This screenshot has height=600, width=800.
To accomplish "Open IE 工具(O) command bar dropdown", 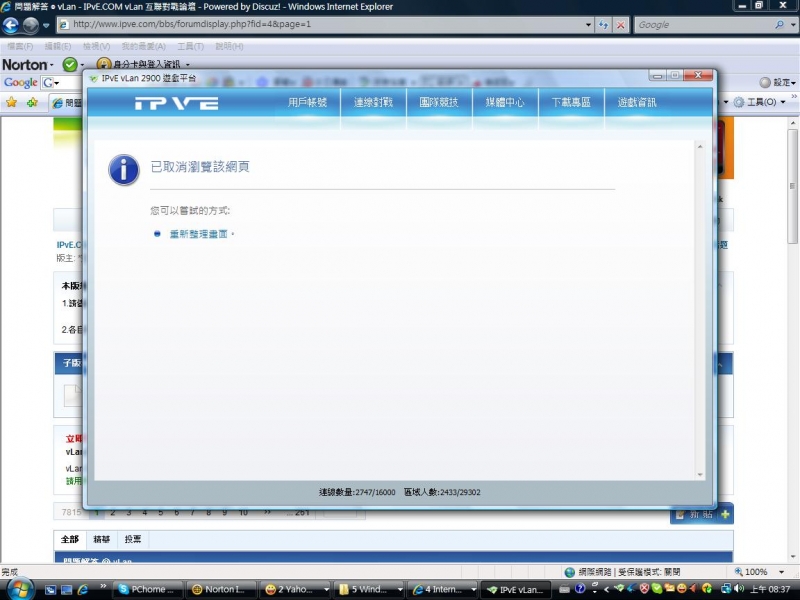I will (759, 103).
